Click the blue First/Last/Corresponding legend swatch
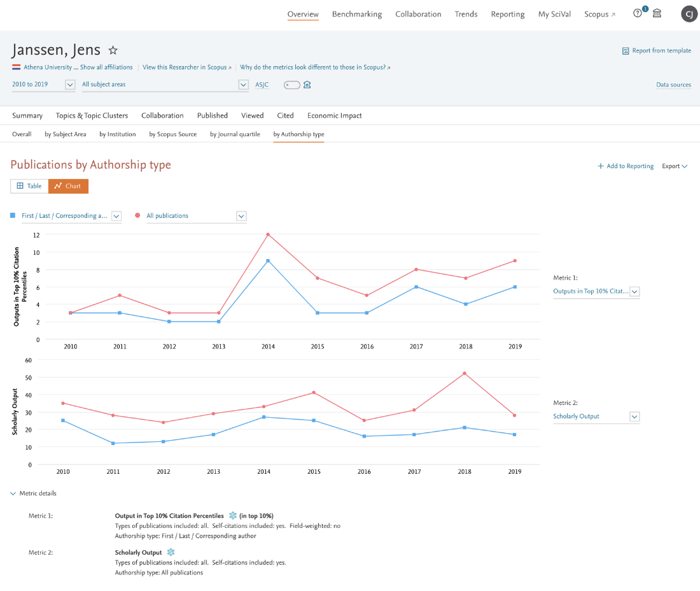The height and width of the screenshot is (591, 700). click(13, 215)
